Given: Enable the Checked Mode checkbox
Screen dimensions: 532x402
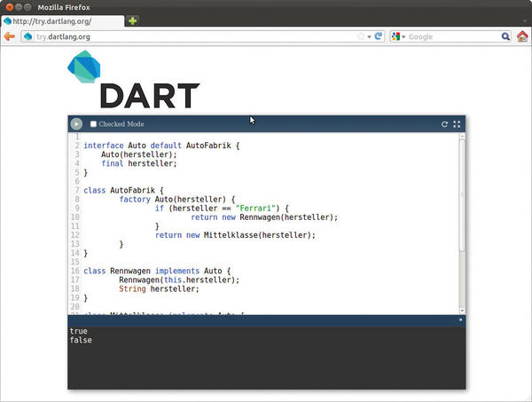Looking at the screenshot, I should coord(93,124).
